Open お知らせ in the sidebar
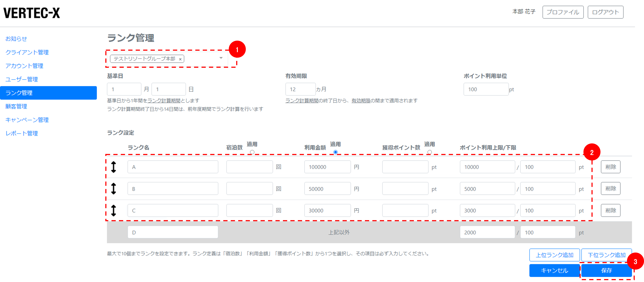Viewport: 644px width, 282px height. point(16,39)
